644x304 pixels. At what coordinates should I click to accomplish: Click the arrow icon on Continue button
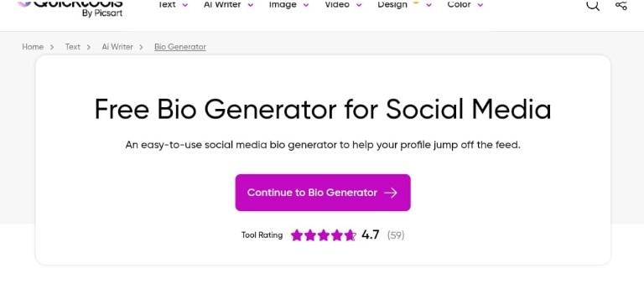pyautogui.click(x=391, y=193)
